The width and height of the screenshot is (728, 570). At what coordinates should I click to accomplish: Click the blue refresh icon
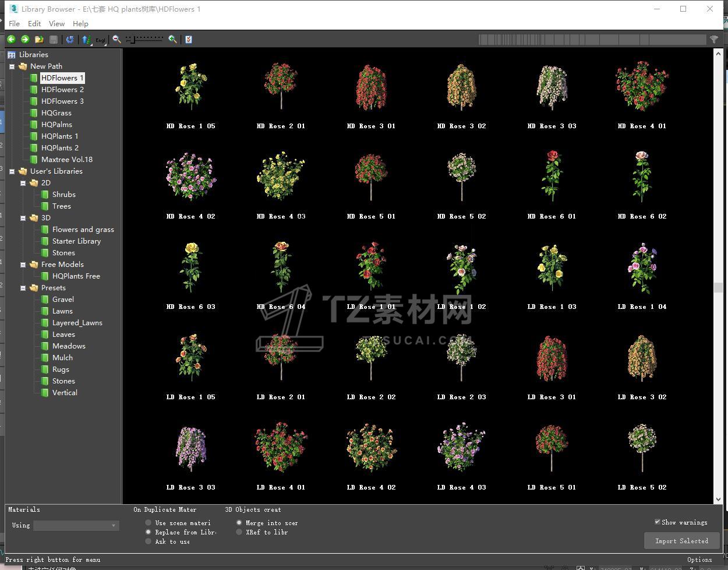(70, 39)
